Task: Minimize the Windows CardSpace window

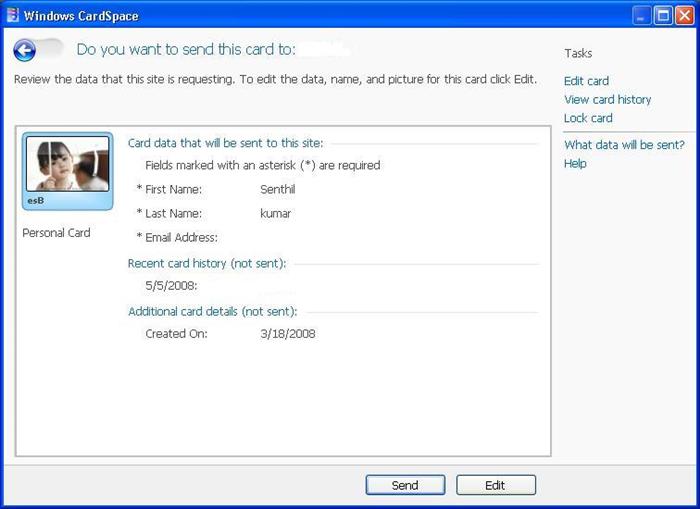Action: (642, 16)
